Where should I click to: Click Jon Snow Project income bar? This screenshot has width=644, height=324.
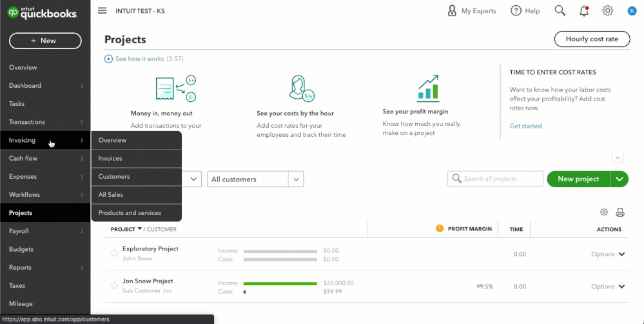point(280,283)
